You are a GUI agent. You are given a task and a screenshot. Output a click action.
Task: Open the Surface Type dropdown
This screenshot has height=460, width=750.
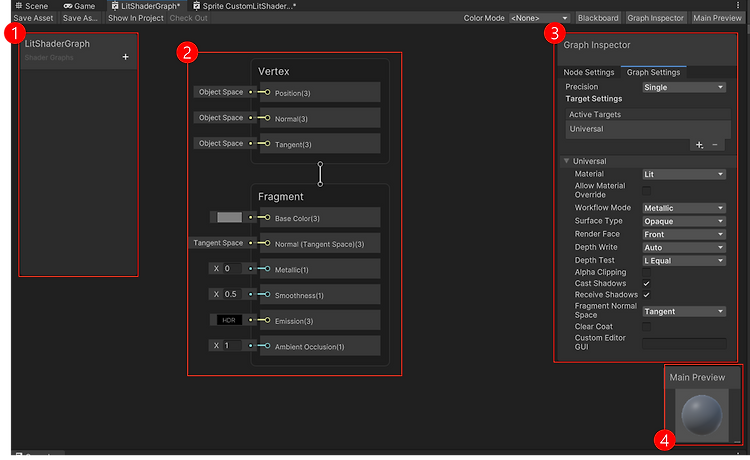point(684,221)
